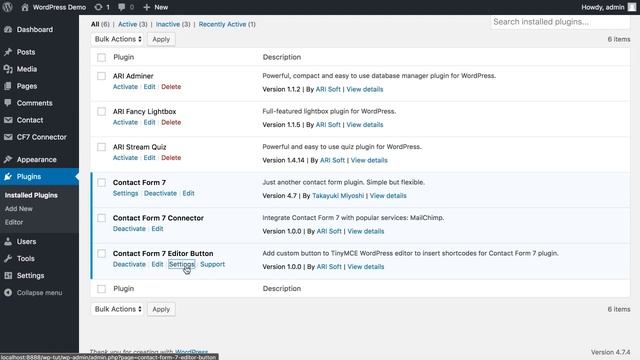
Task: Click the admin avatar in top bar
Action: click(x=632, y=7)
